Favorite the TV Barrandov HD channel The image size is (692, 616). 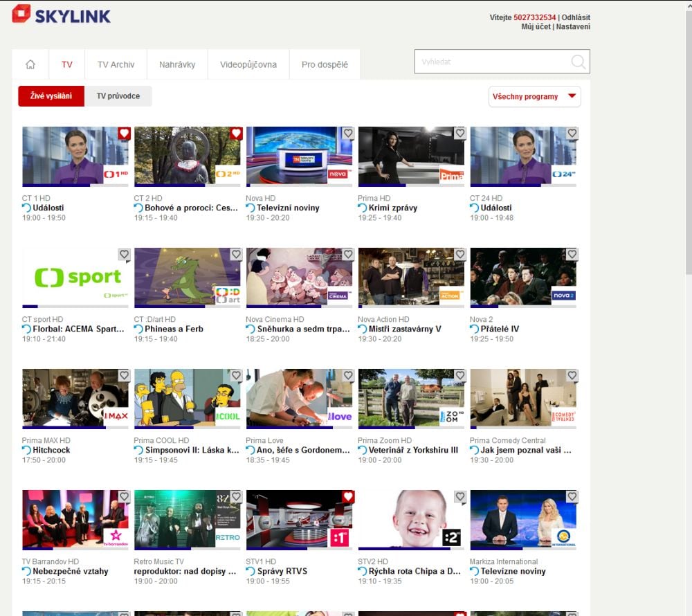pos(125,496)
